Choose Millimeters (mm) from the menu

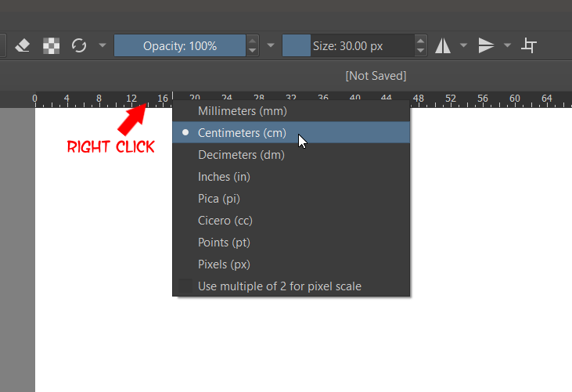click(242, 111)
